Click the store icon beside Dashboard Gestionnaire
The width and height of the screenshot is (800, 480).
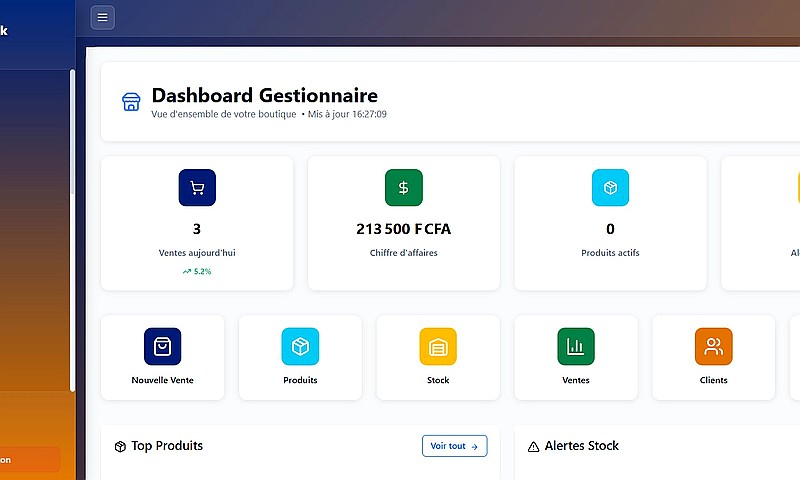131,102
